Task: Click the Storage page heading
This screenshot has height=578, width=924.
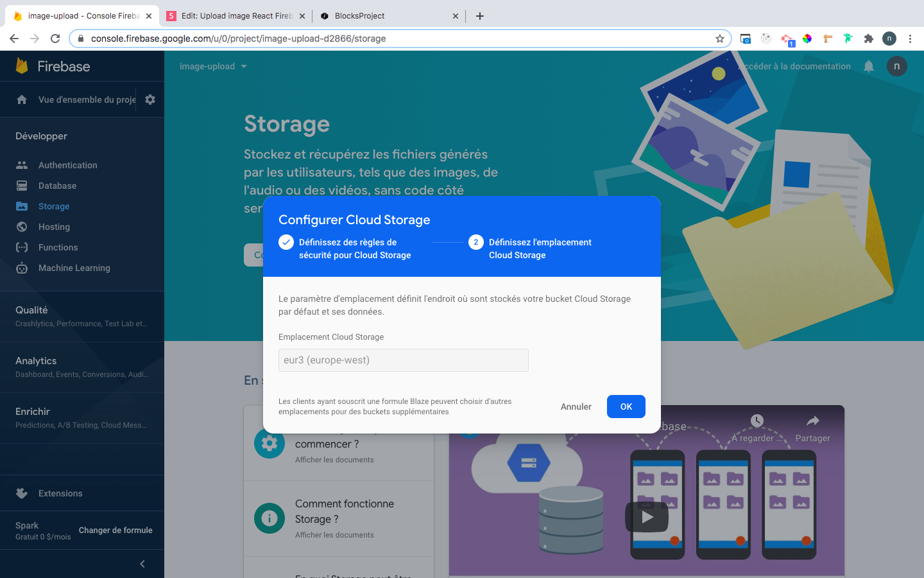Action: 287,123
